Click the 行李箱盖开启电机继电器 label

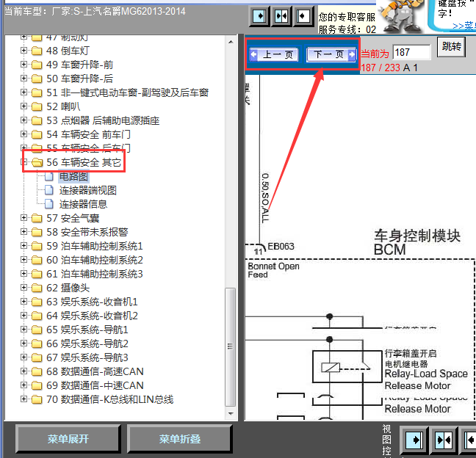click(411, 358)
